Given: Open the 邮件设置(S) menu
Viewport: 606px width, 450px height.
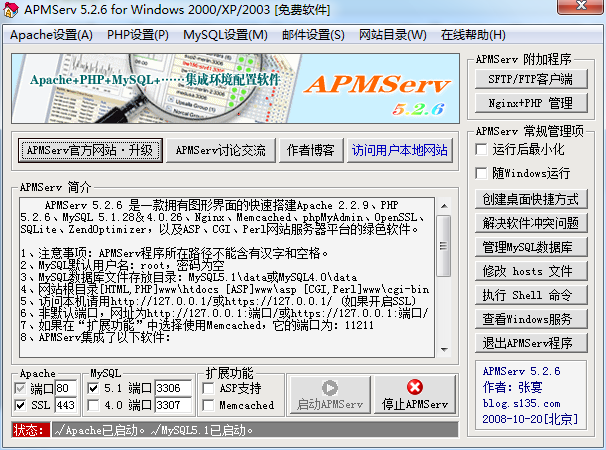Looking at the screenshot, I should (x=313, y=35).
